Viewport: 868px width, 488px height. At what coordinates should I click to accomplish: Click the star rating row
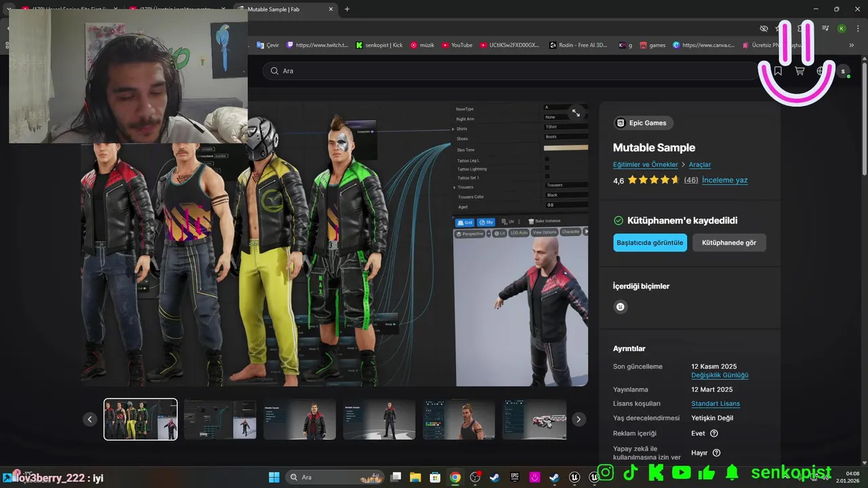click(653, 180)
